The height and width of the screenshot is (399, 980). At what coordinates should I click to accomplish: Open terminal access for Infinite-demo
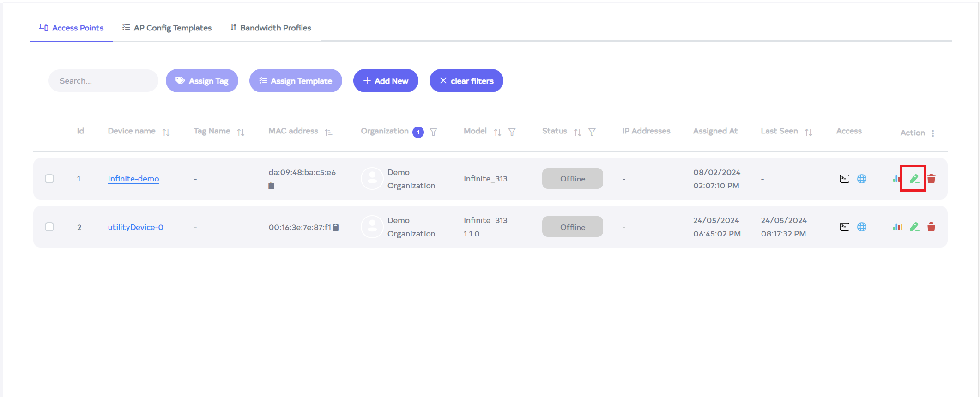point(844,179)
